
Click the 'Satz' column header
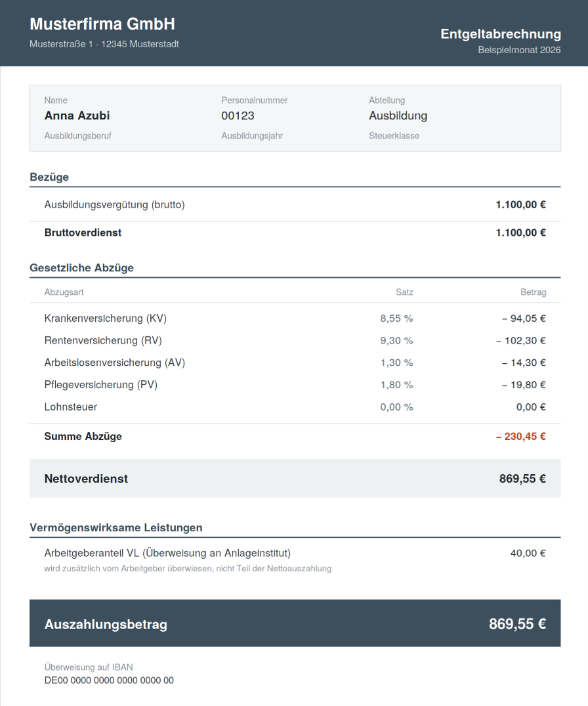404,292
